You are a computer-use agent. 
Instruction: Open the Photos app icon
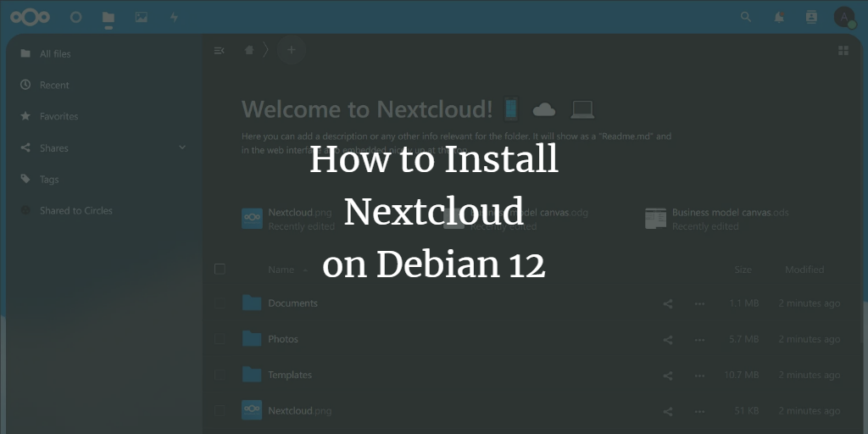pos(142,17)
